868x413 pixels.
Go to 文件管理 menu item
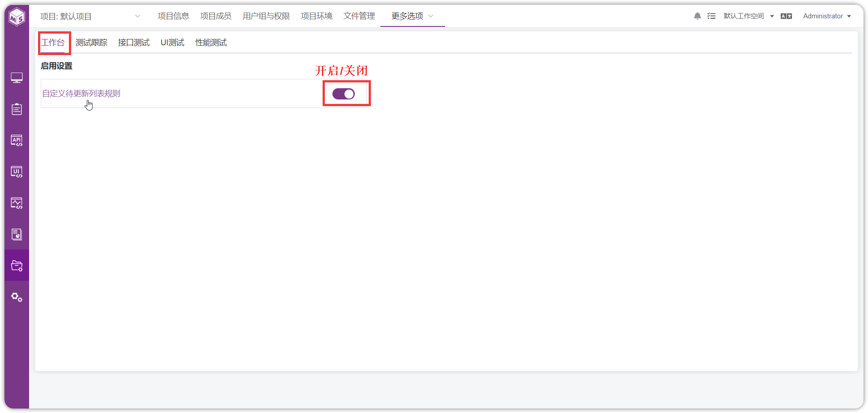(x=359, y=16)
